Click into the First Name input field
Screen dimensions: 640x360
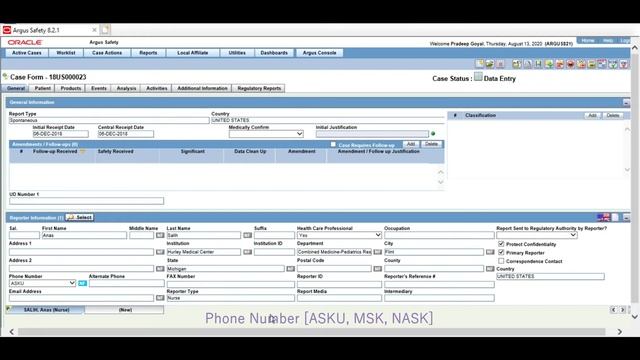(84, 235)
